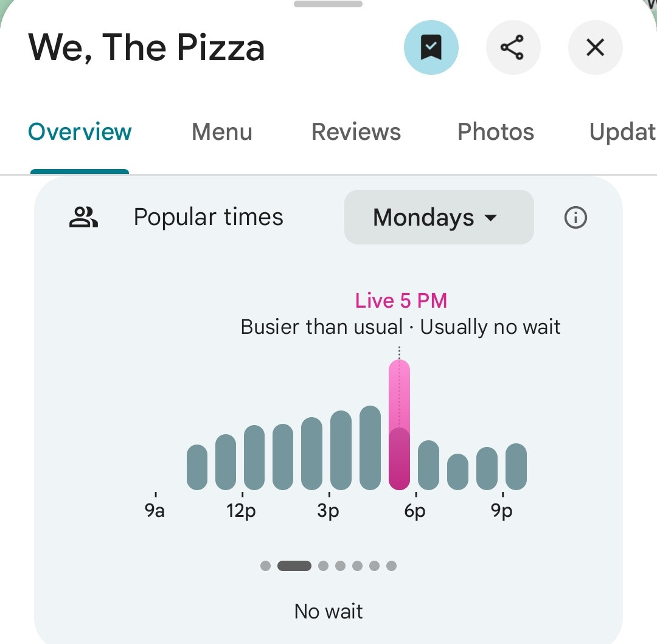Expand the Mondays day dropdown

(x=438, y=217)
